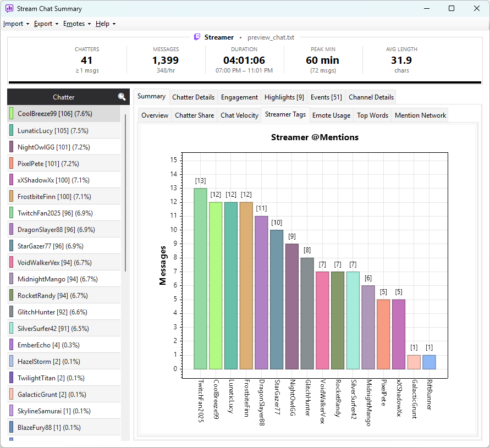Click the PixelPete orange color swatch
The height and width of the screenshot is (448, 490).
11,163
